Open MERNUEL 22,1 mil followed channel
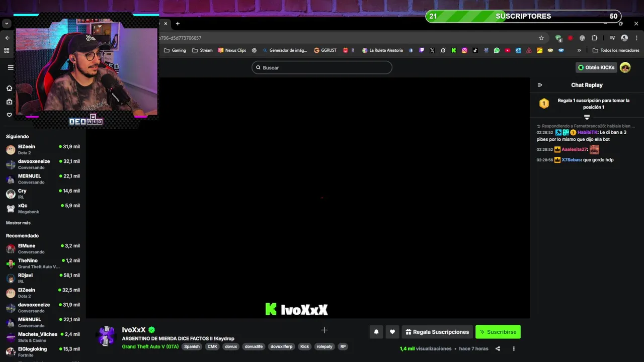Screen dimensions: 644x362 click(43, 179)
